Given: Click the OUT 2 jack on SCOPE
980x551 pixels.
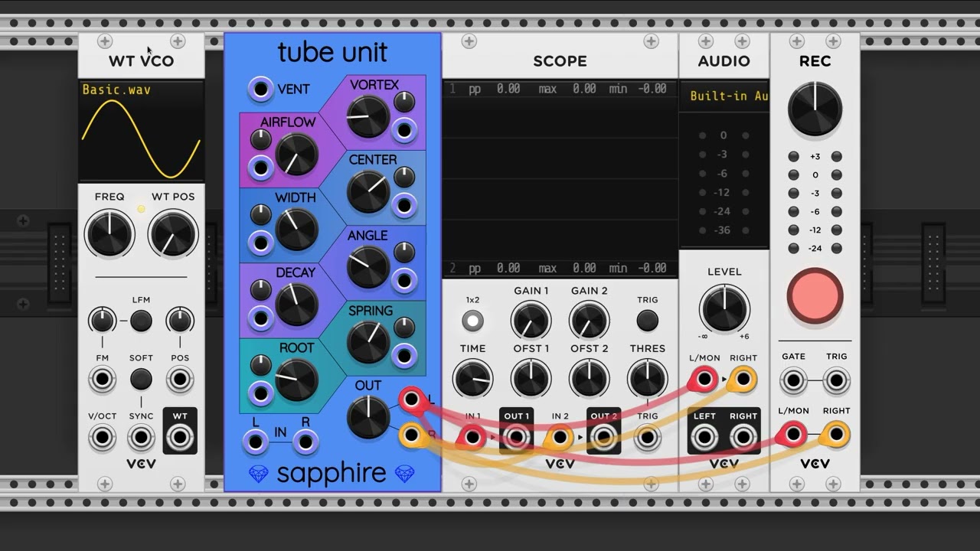Looking at the screenshot, I should (x=604, y=438).
